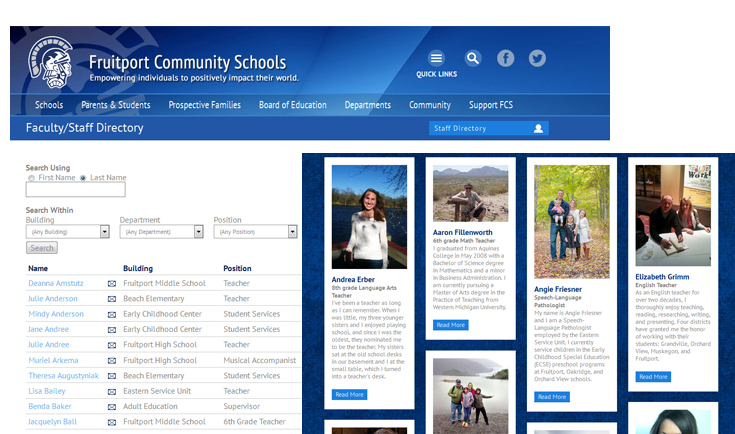Open the Quick Links menu icon
This screenshot has height=434, width=735.
436,59
